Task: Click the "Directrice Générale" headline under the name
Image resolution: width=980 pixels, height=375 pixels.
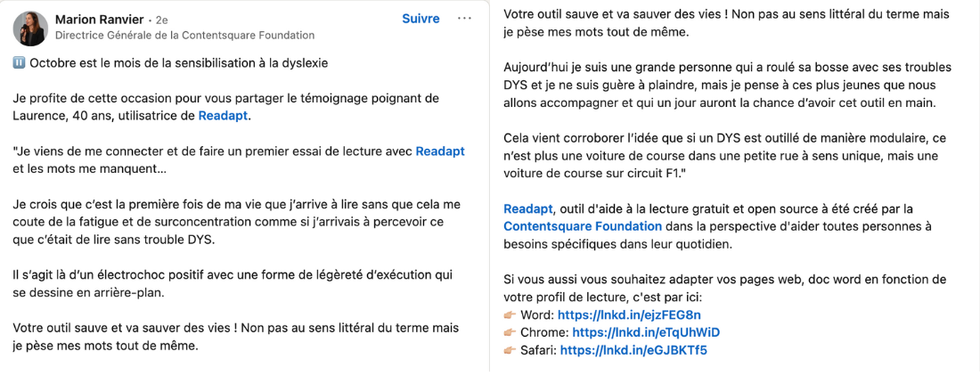Action: pyautogui.click(x=184, y=36)
